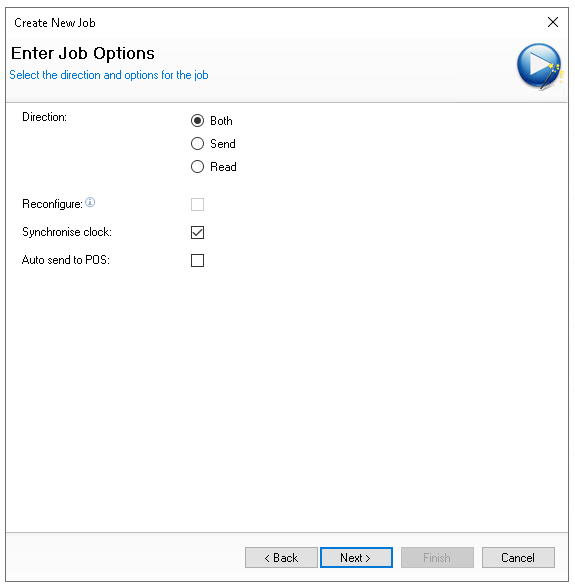Proceed using the Next button
Screen dimensions: 575x587
(x=356, y=557)
